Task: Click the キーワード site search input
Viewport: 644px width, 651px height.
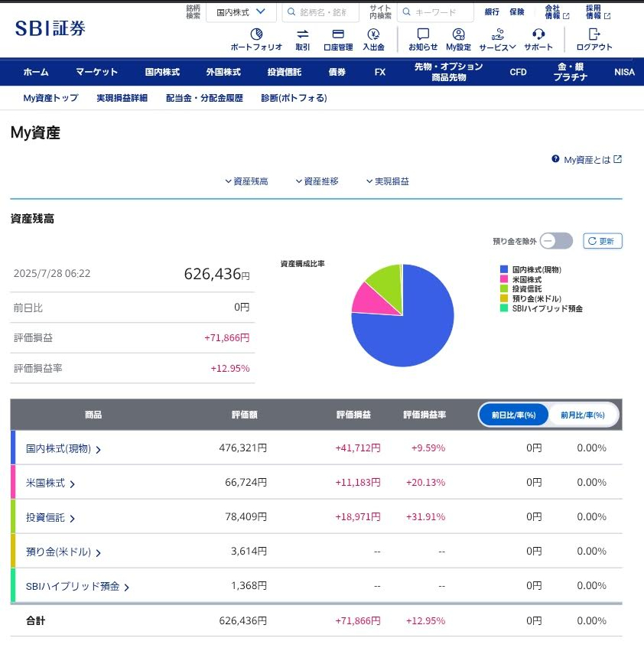Action: pos(435,12)
